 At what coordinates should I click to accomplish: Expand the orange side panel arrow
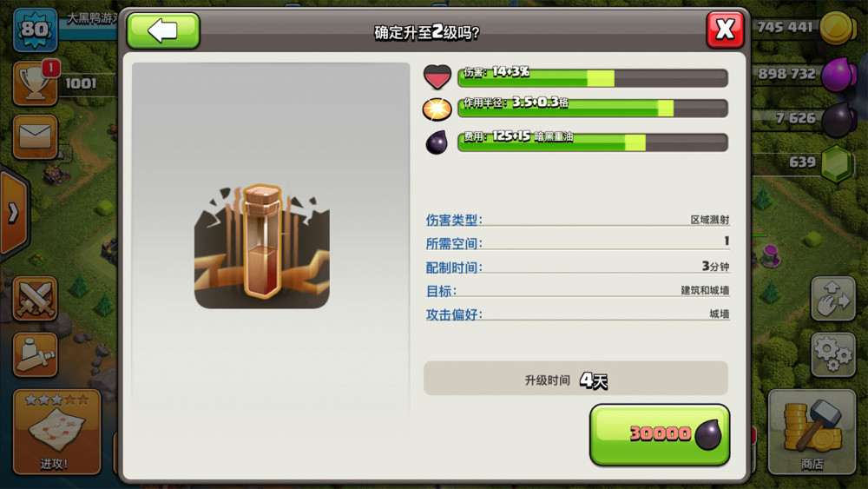13,213
